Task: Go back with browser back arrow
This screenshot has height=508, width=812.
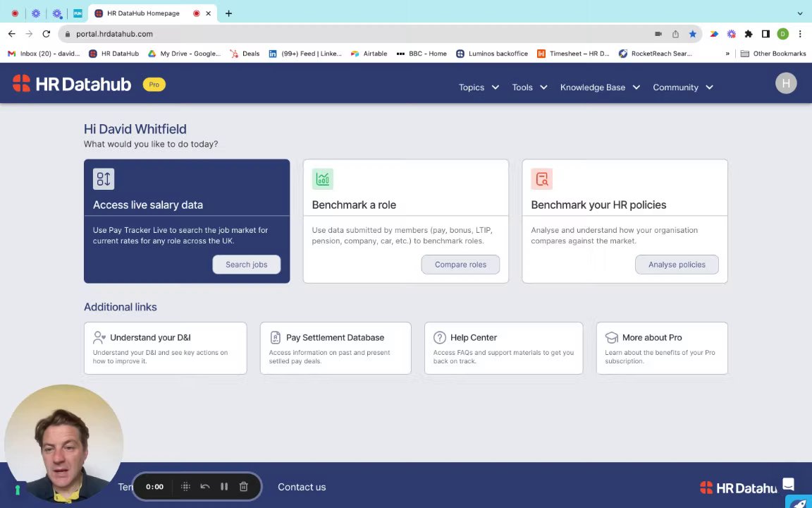Action: (11, 34)
